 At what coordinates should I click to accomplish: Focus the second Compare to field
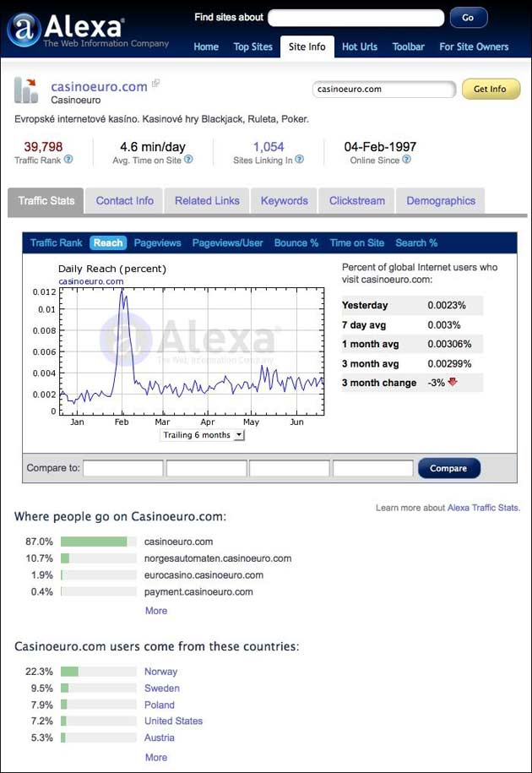click(206, 468)
